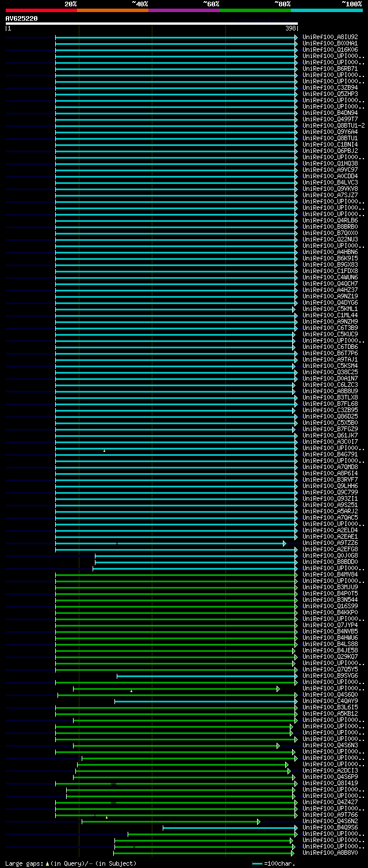
Task: Select hit label UniRef100_A0CDD4
Action: (x=330, y=176)
